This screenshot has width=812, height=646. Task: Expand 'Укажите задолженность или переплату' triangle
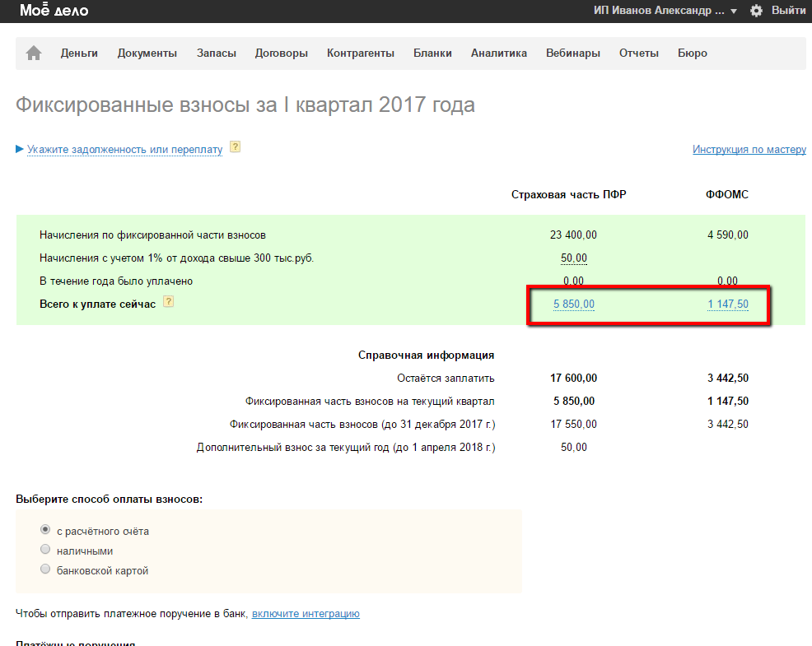tap(20, 149)
